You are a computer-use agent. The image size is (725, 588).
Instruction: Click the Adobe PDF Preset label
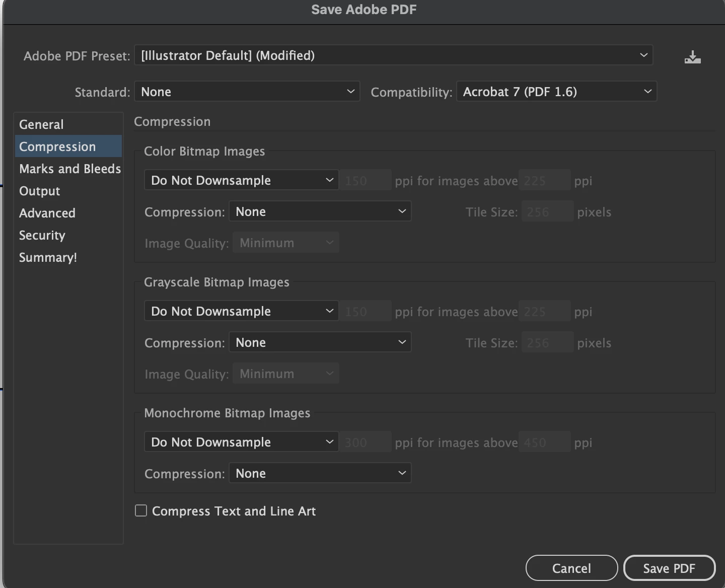[77, 56]
